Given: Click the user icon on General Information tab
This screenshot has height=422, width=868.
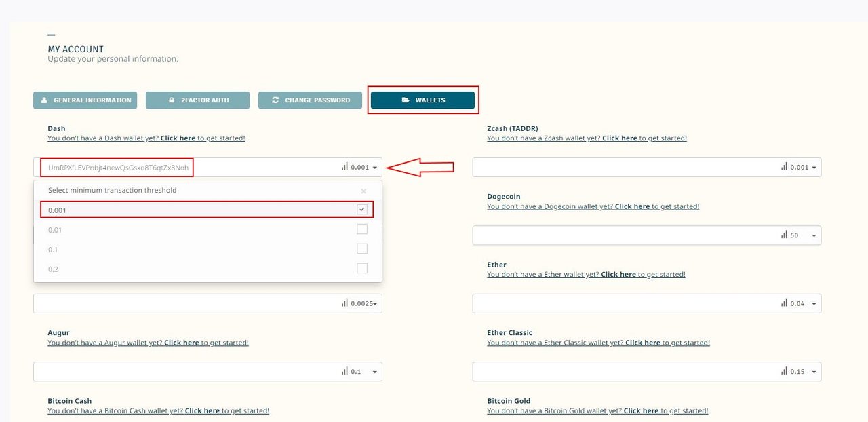Looking at the screenshot, I should tap(44, 100).
